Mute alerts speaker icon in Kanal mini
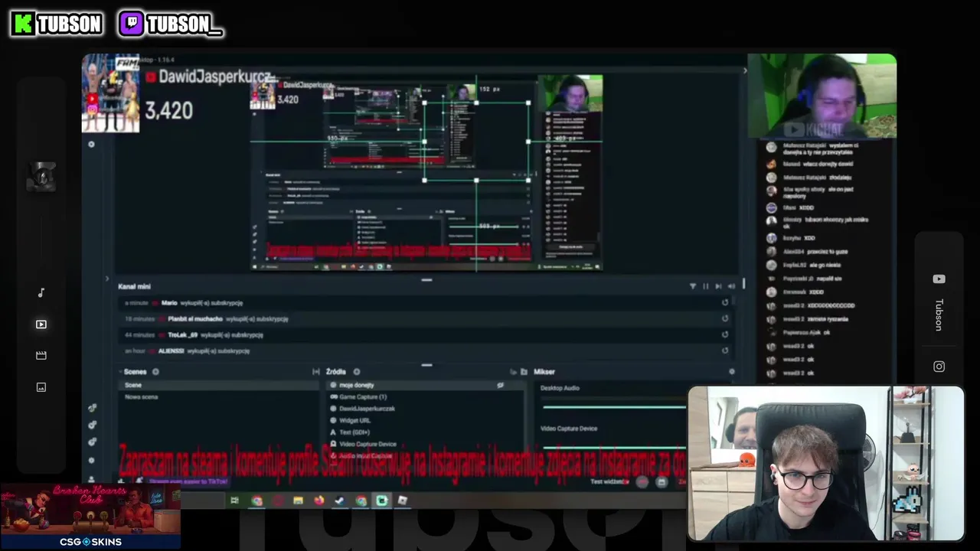980x551 pixels. pyautogui.click(x=731, y=286)
